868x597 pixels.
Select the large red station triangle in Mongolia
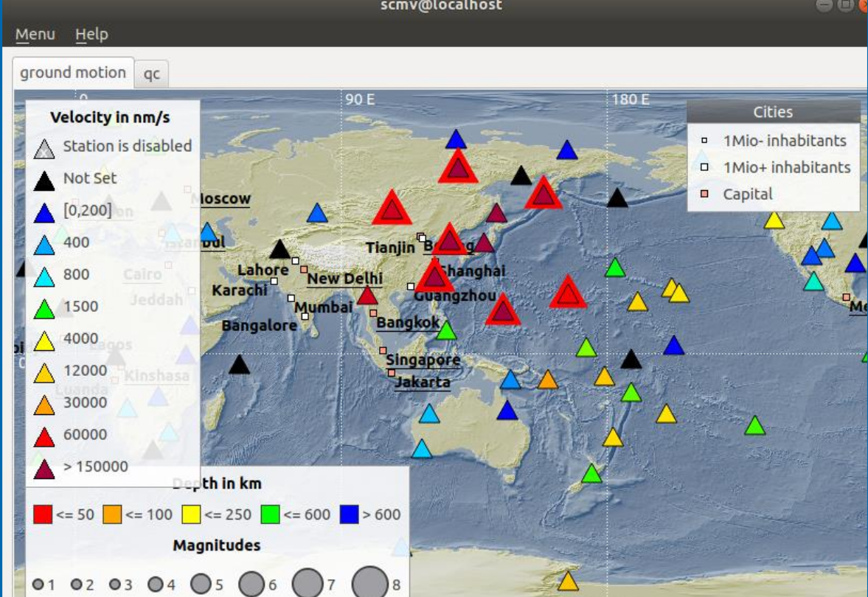(x=392, y=208)
